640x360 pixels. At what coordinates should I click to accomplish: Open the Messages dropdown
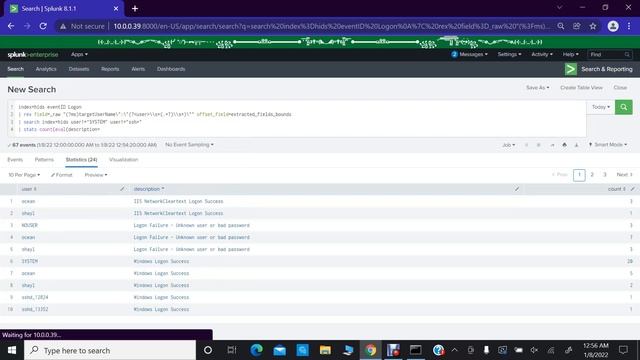(469, 54)
